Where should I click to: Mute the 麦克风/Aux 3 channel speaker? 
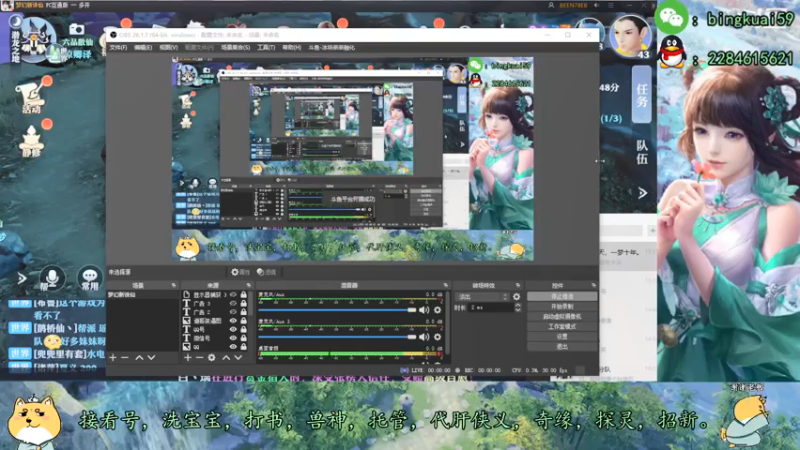424,337
